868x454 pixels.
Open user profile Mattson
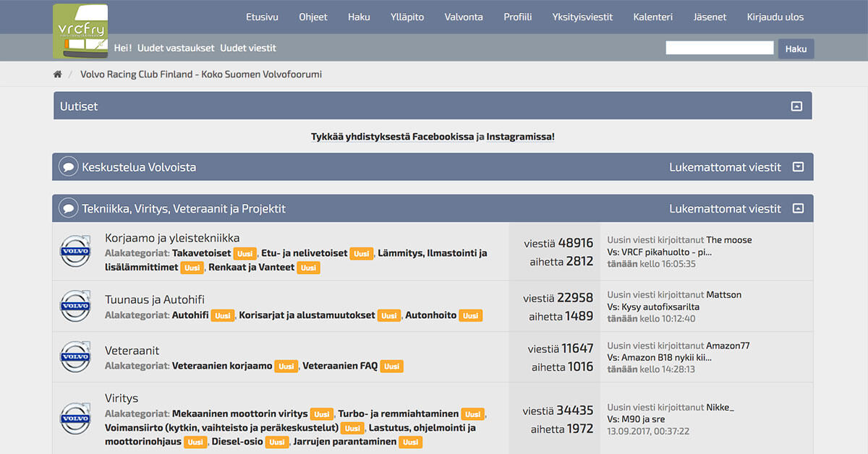tap(723, 295)
